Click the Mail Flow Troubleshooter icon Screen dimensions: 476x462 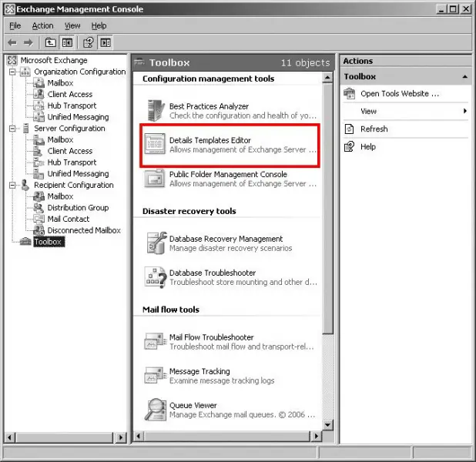coord(156,341)
